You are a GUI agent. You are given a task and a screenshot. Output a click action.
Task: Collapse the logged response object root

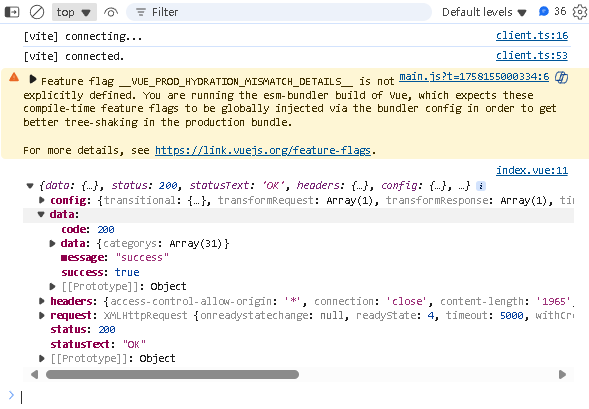pyautogui.click(x=30, y=186)
